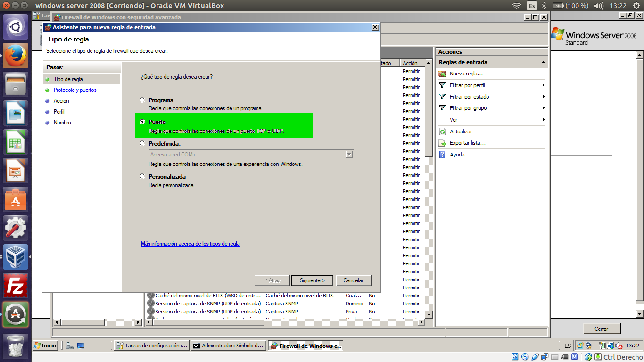Click the rules list scroll-up arrow
644x362 pixels.
tap(429, 63)
